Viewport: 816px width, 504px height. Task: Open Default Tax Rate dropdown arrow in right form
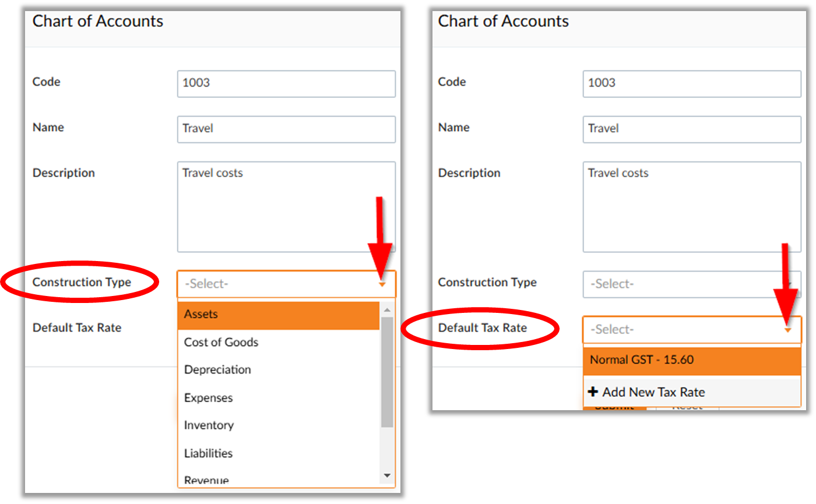pyautogui.click(x=788, y=330)
